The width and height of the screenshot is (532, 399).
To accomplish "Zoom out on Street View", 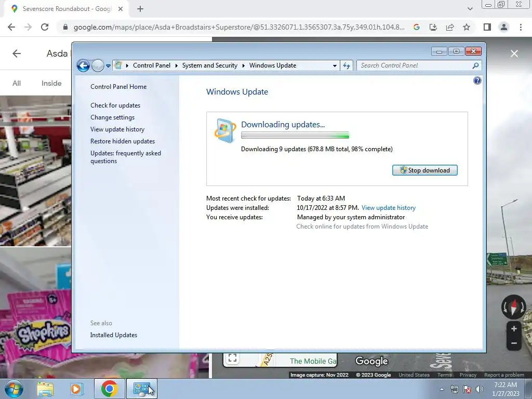I will tap(514, 343).
